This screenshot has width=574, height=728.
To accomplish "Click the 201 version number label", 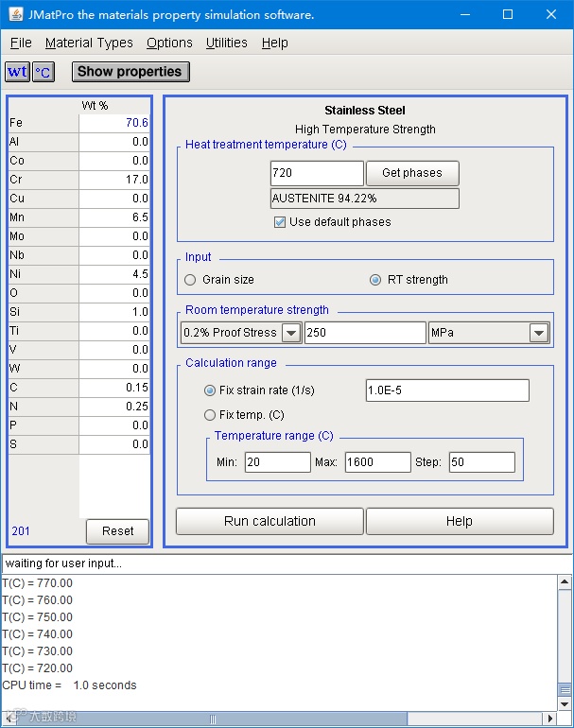I will coord(21,531).
